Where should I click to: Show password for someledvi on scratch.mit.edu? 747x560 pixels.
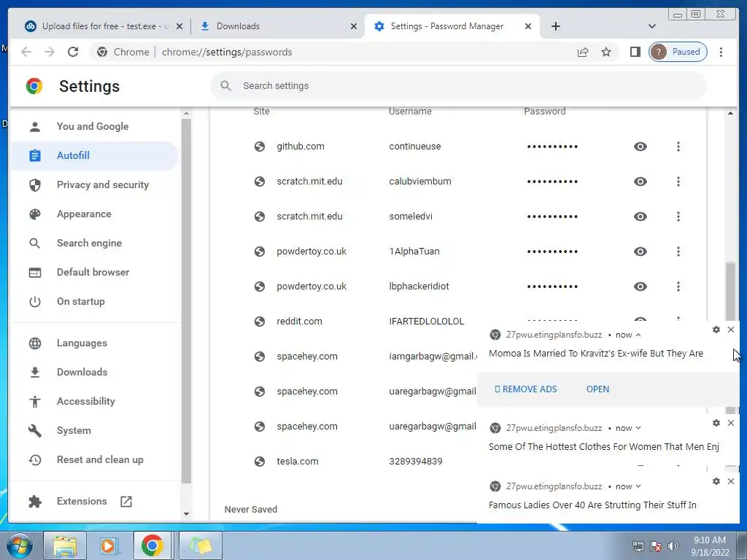point(640,217)
